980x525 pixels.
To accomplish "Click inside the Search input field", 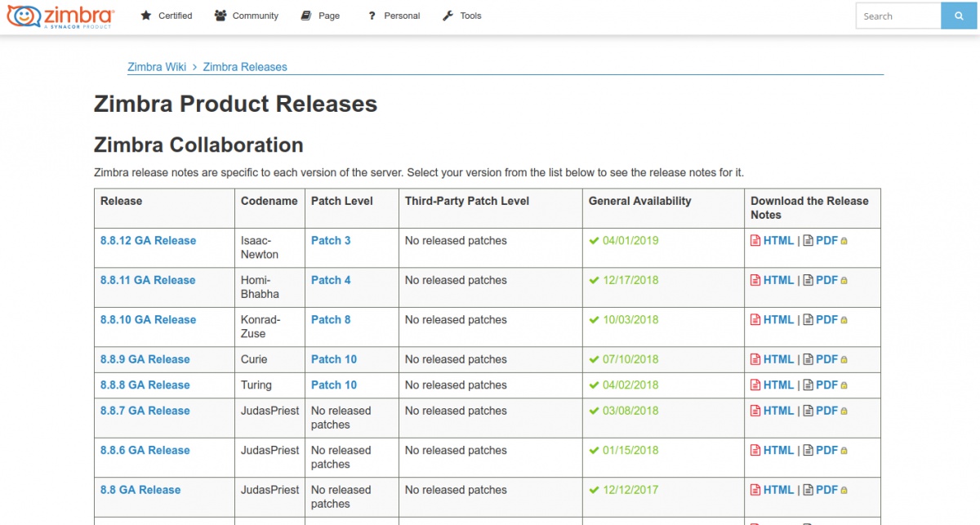I will point(898,16).
